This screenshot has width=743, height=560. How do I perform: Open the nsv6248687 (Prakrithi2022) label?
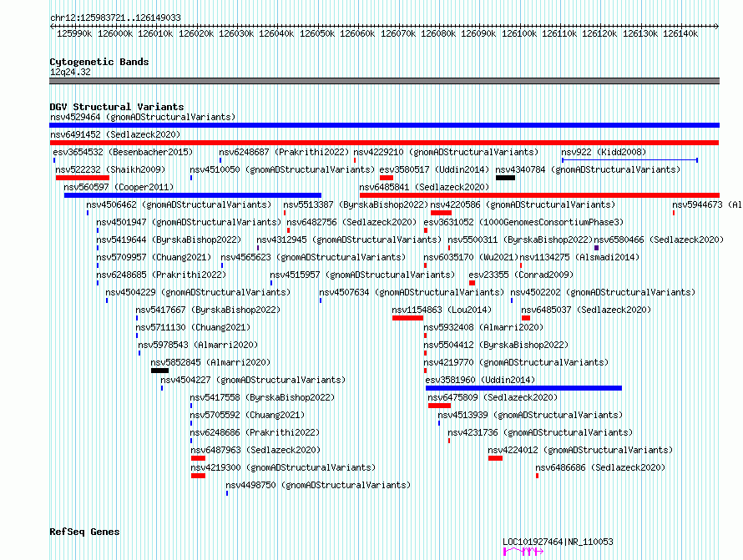[x=284, y=152]
